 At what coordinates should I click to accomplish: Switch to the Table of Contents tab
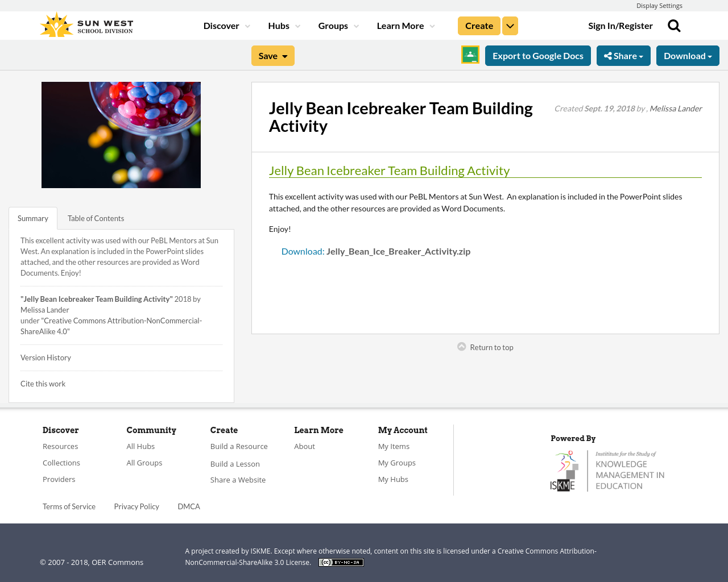click(x=95, y=218)
